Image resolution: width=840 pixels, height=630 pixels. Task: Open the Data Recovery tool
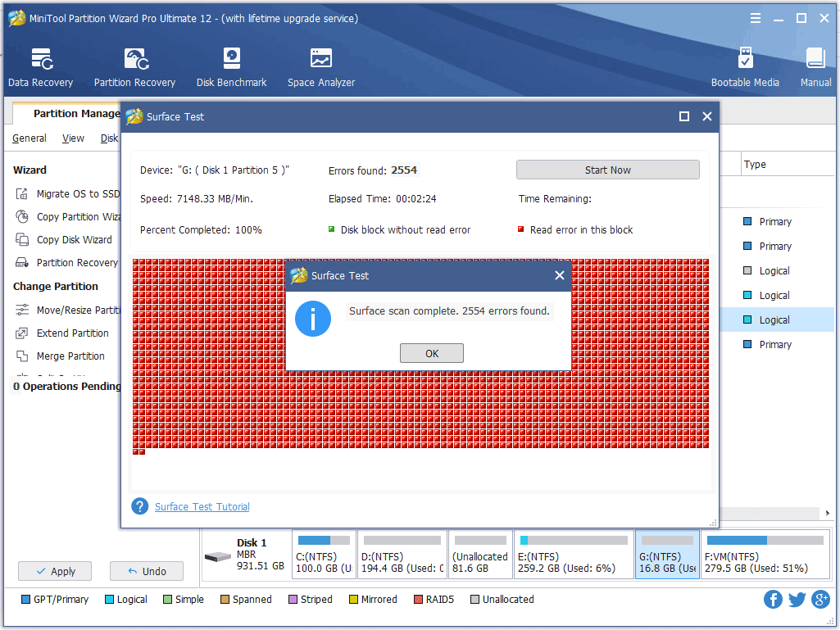coord(40,67)
